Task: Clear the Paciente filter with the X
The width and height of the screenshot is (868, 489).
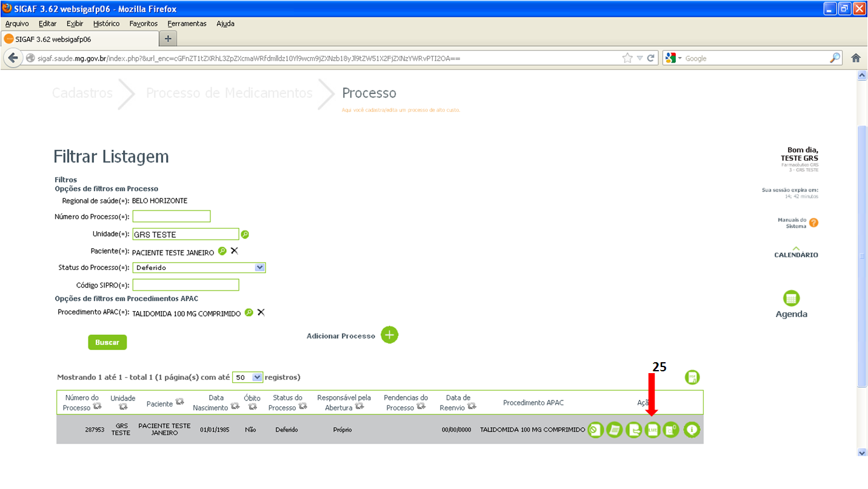Action: 235,251
